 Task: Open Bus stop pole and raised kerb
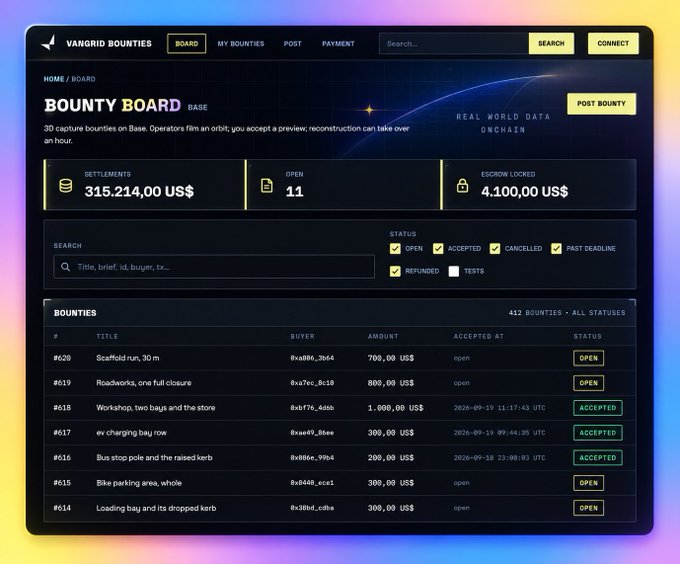point(154,458)
